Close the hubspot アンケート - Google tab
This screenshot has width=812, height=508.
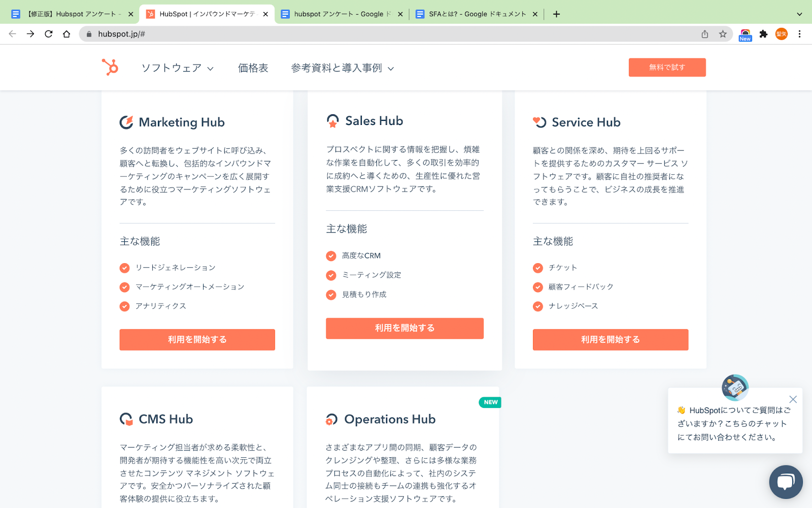tap(400, 14)
